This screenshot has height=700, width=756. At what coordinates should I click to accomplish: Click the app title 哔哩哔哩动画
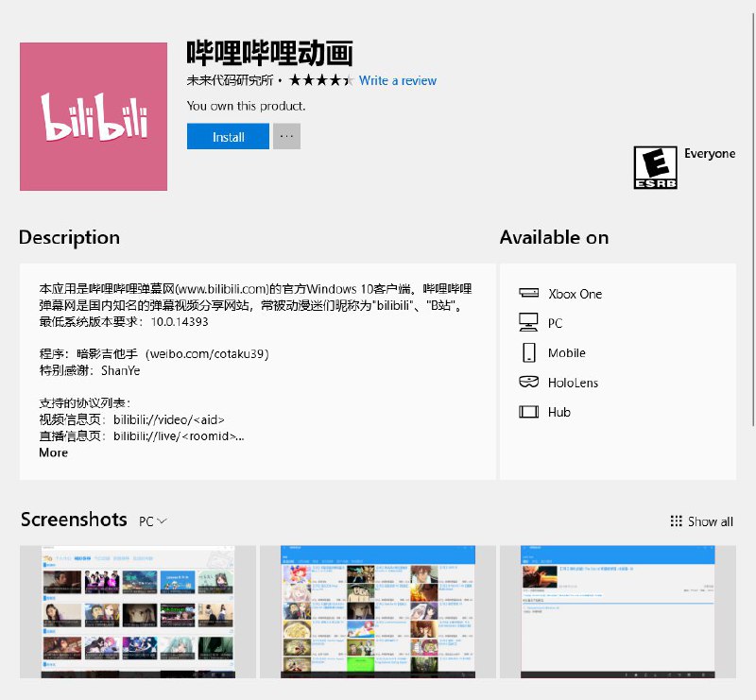click(269, 53)
